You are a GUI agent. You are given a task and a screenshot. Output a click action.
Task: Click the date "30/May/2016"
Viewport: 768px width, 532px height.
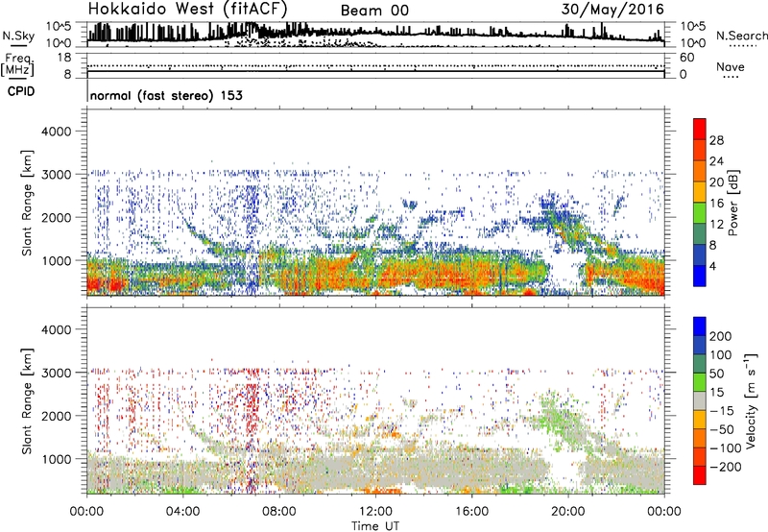tap(612, 10)
